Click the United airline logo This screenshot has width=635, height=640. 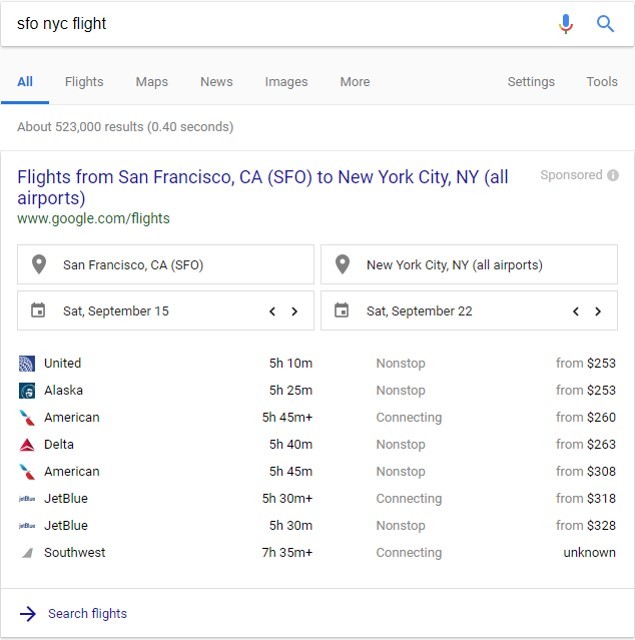point(27,363)
